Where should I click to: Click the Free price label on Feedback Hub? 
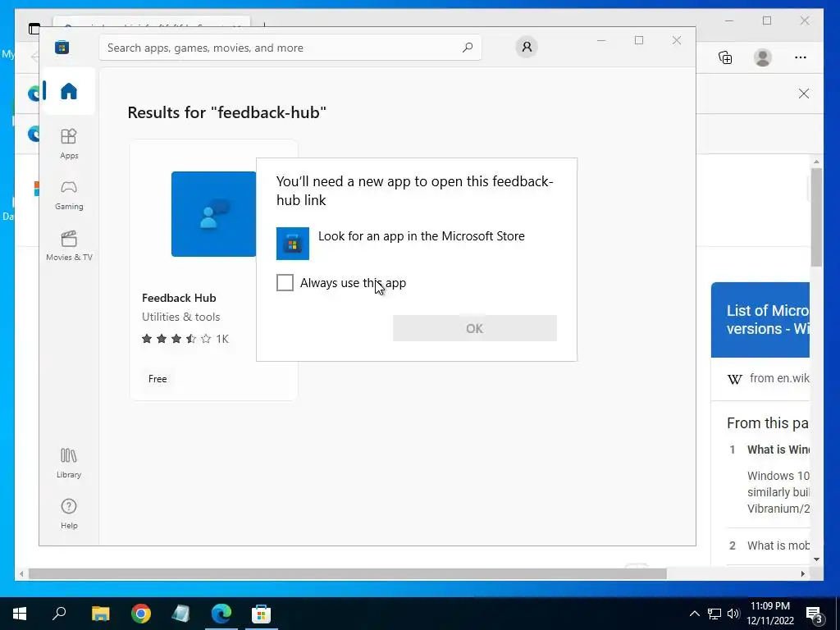(x=157, y=379)
